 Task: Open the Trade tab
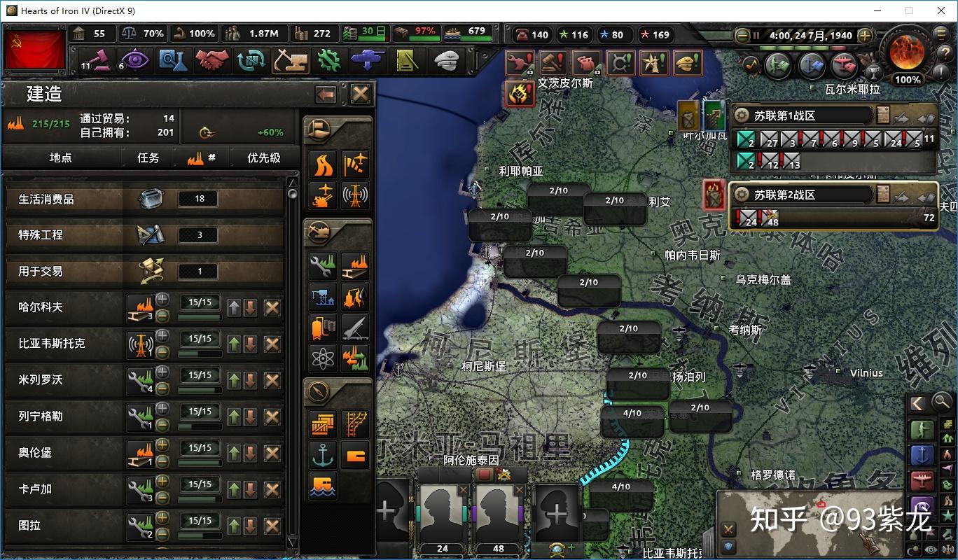(251, 60)
